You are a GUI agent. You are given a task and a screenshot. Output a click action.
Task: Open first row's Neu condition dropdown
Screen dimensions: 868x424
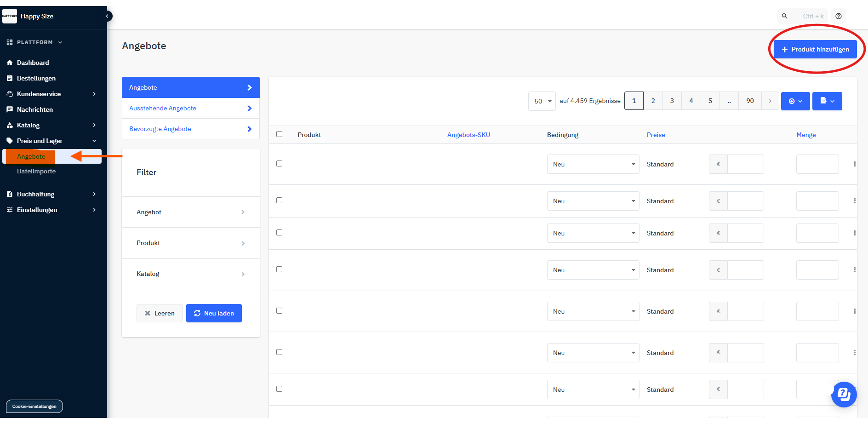tap(593, 164)
